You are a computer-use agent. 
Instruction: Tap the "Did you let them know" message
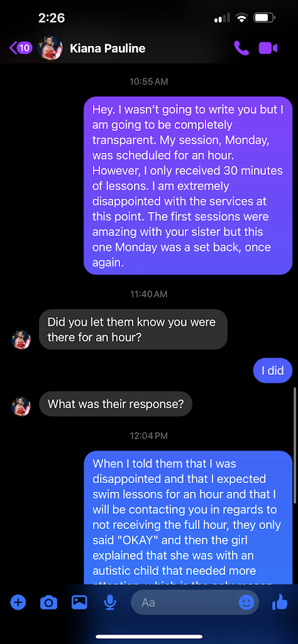(133, 330)
